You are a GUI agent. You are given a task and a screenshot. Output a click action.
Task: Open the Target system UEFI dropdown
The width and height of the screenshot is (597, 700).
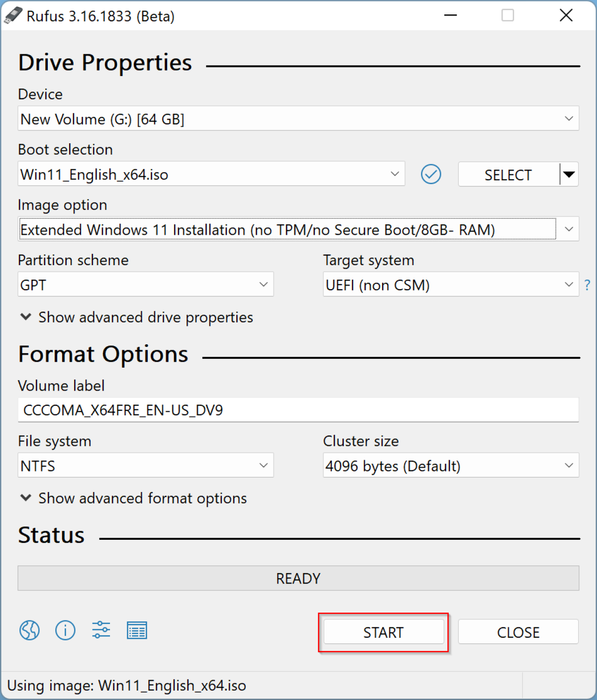pos(451,285)
